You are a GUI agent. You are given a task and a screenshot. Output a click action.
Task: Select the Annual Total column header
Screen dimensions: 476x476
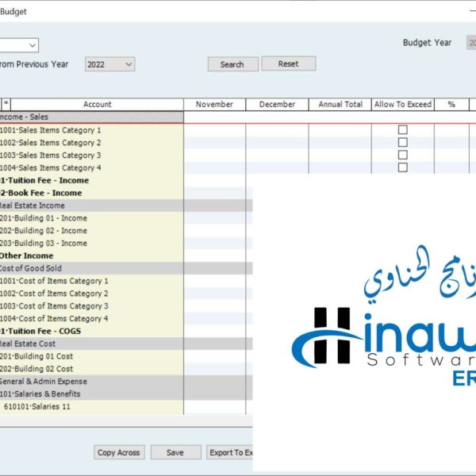click(x=340, y=105)
